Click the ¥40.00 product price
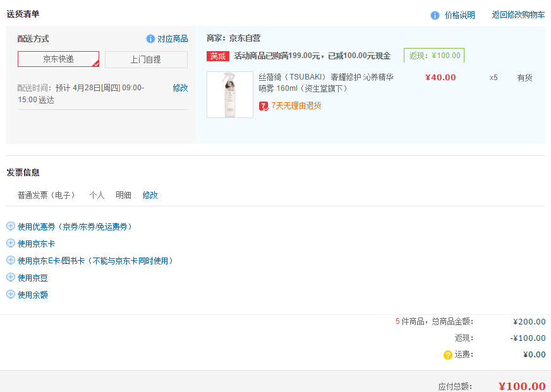The height and width of the screenshot is (392, 551). (x=440, y=78)
